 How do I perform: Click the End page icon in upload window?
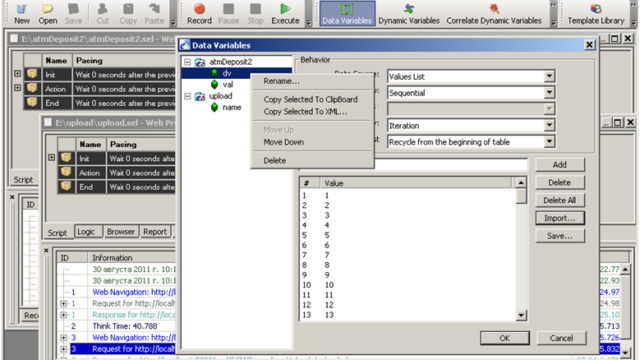tap(66, 186)
